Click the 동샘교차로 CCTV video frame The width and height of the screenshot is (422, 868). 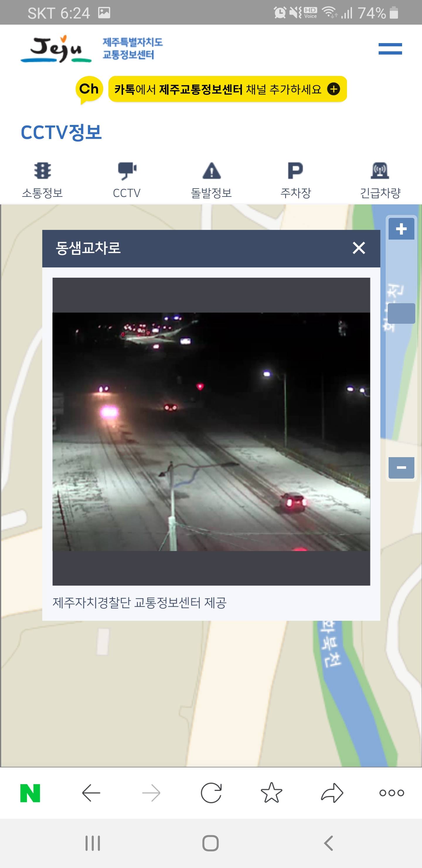[211, 432]
